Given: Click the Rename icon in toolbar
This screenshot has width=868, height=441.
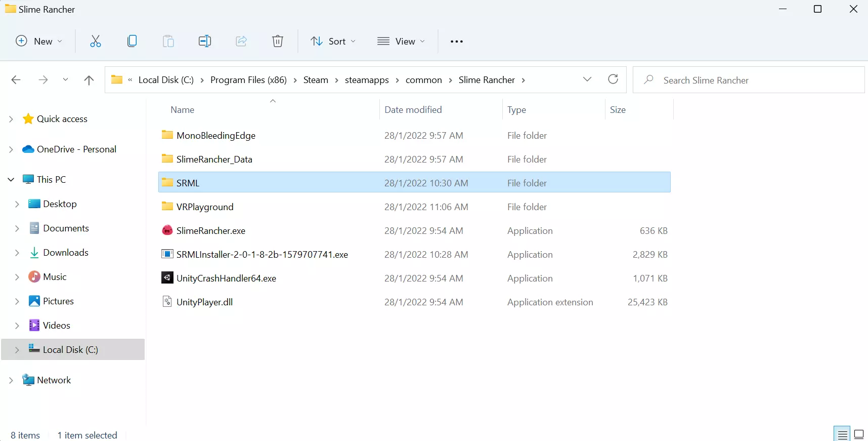Looking at the screenshot, I should point(205,42).
